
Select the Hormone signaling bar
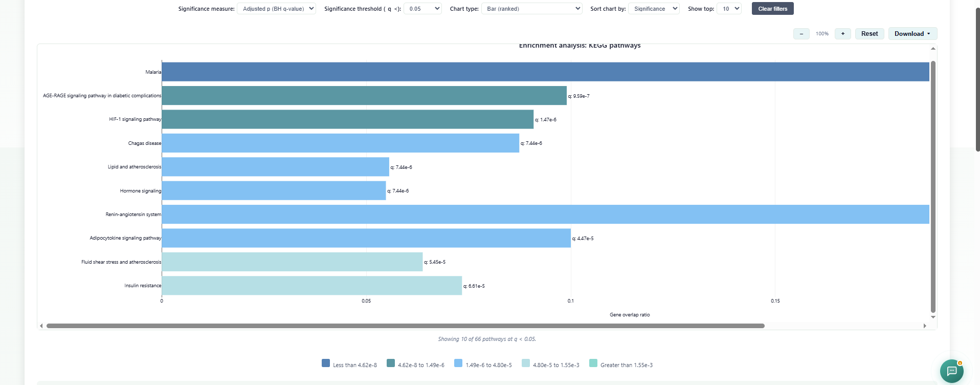[274, 190]
